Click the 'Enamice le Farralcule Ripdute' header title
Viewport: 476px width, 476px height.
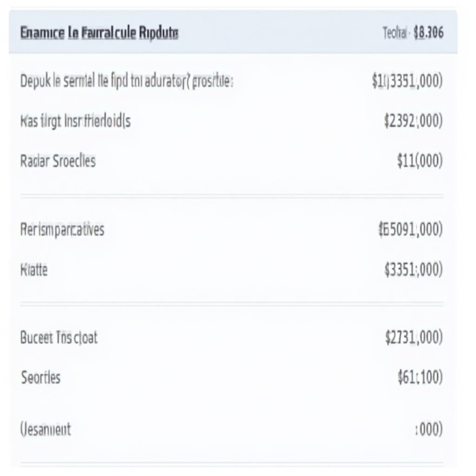tap(99, 33)
